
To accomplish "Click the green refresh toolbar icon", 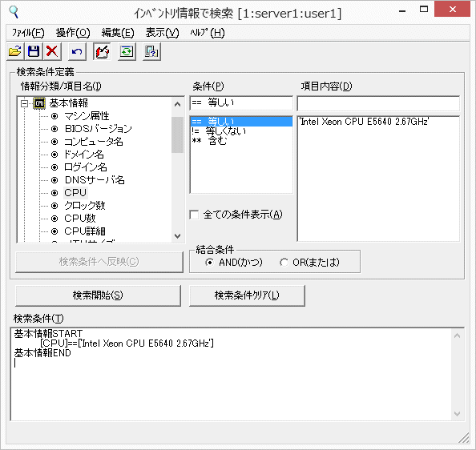I will (x=127, y=51).
